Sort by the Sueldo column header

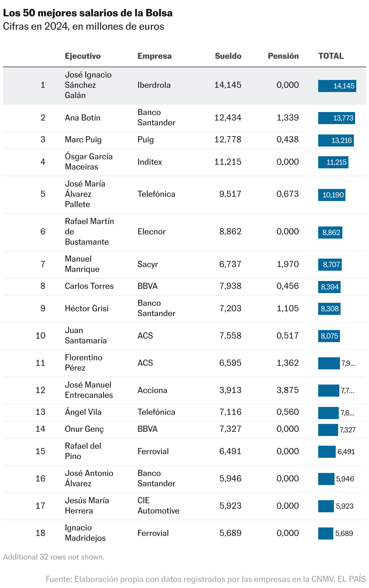[x=228, y=56]
